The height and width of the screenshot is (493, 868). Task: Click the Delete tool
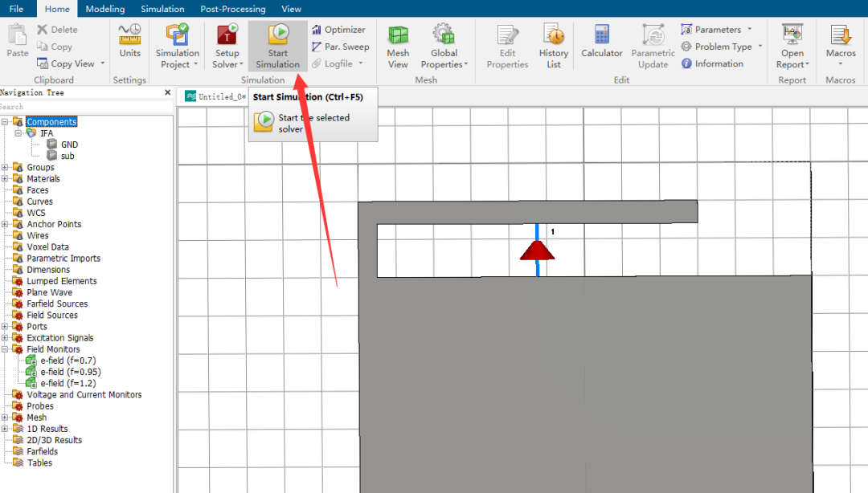(58, 30)
